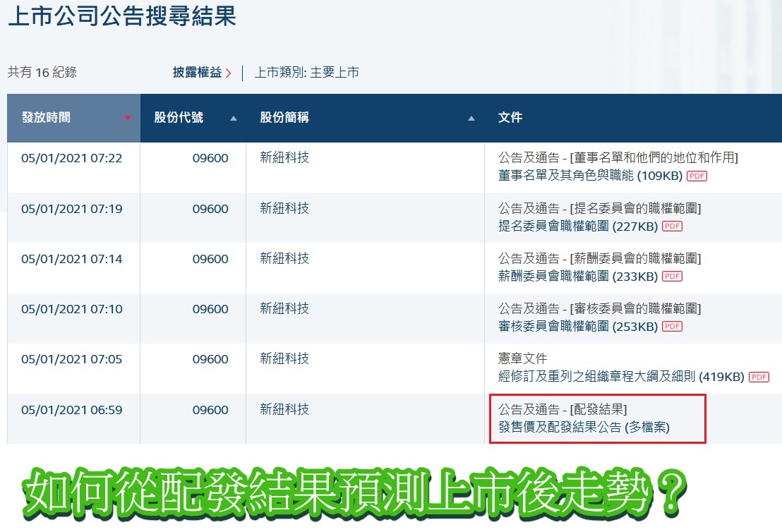
Task: Click the 憲章文件 category text
Action: pyautogui.click(x=523, y=358)
